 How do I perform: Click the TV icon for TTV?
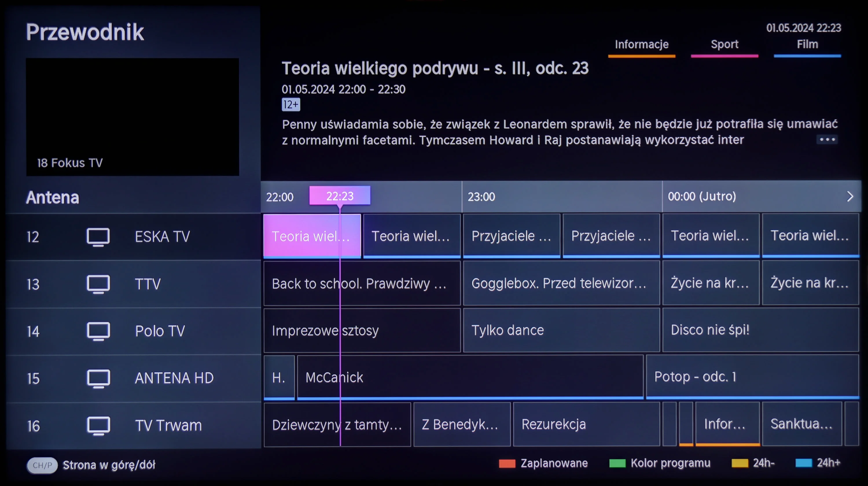[x=98, y=284]
